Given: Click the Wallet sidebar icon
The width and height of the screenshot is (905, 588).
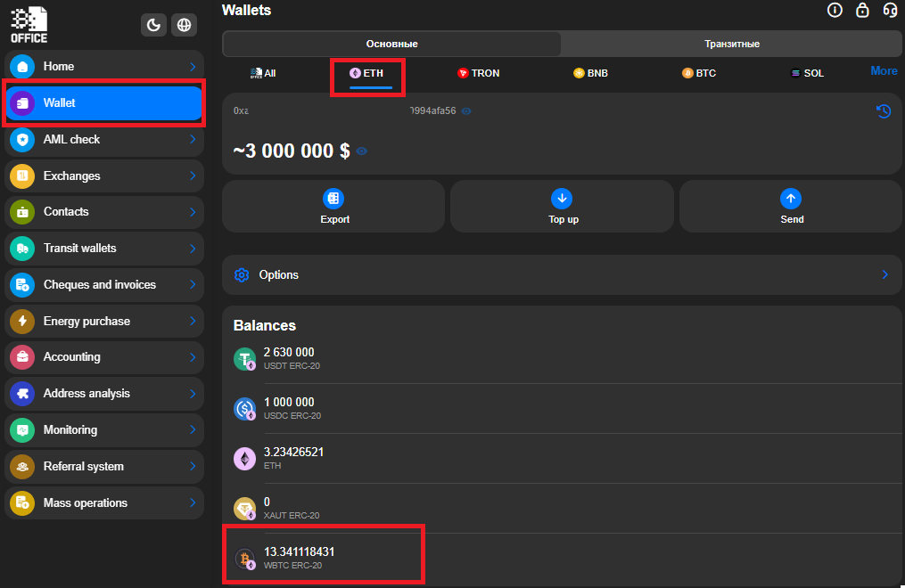Looking at the screenshot, I should point(22,103).
